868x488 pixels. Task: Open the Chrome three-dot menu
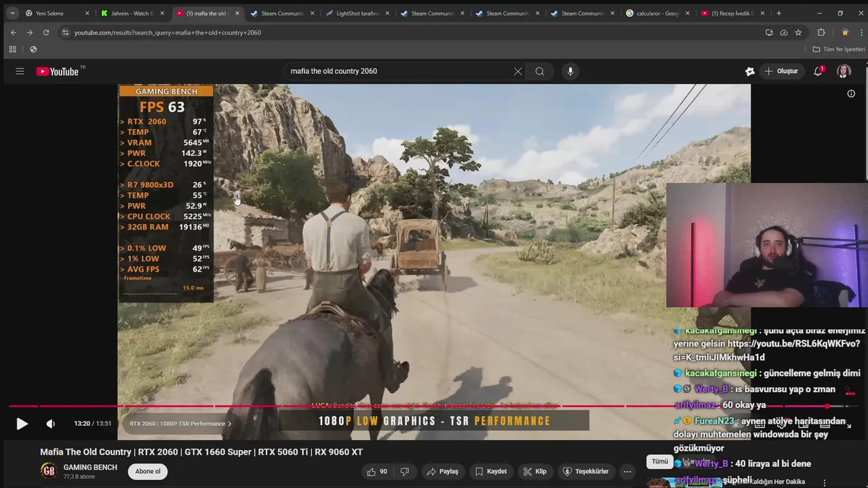tap(860, 33)
